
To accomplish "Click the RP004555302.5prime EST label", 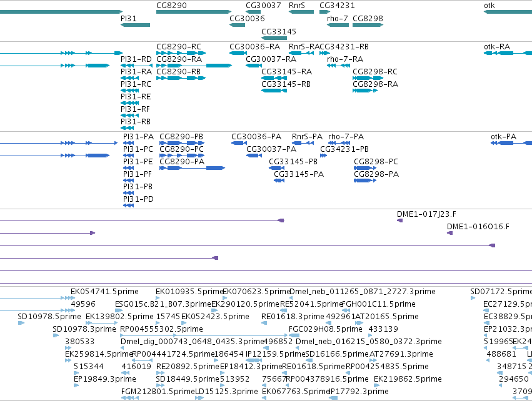I will click(161, 329).
